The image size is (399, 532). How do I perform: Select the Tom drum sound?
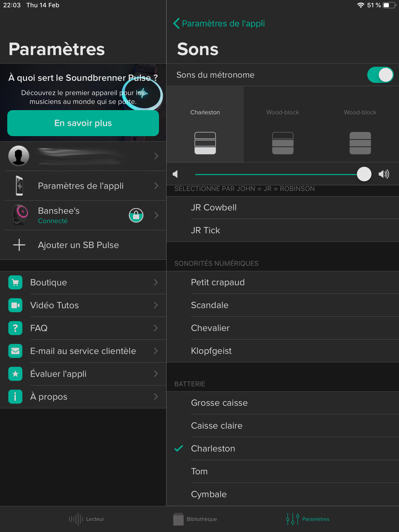coord(283,471)
